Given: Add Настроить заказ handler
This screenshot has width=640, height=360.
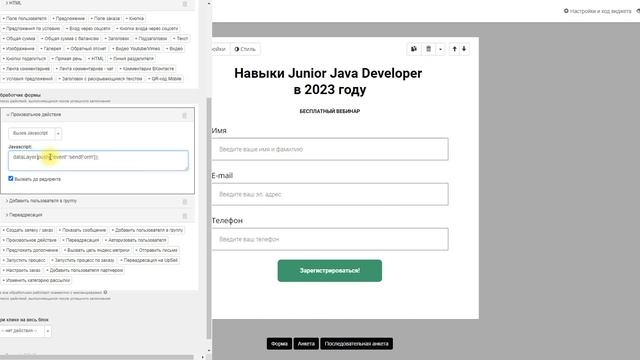Looking at the screenshot, I should (x=21, y=270).
